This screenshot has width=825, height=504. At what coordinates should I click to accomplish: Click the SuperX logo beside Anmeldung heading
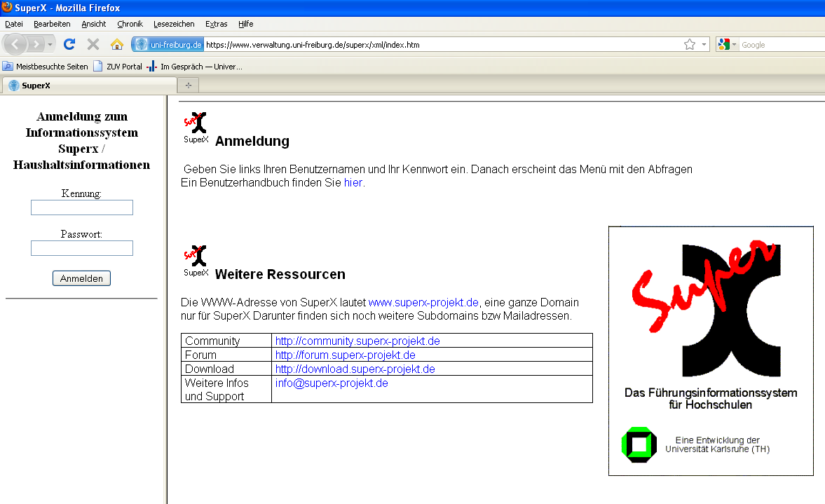pyautogui.click(x=196, y=128)
